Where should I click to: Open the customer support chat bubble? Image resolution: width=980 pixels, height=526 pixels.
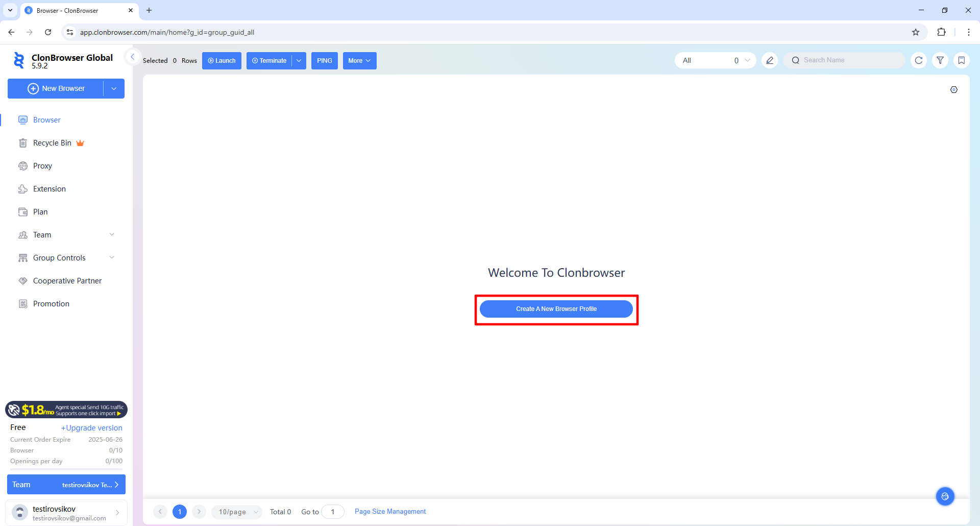945,496
